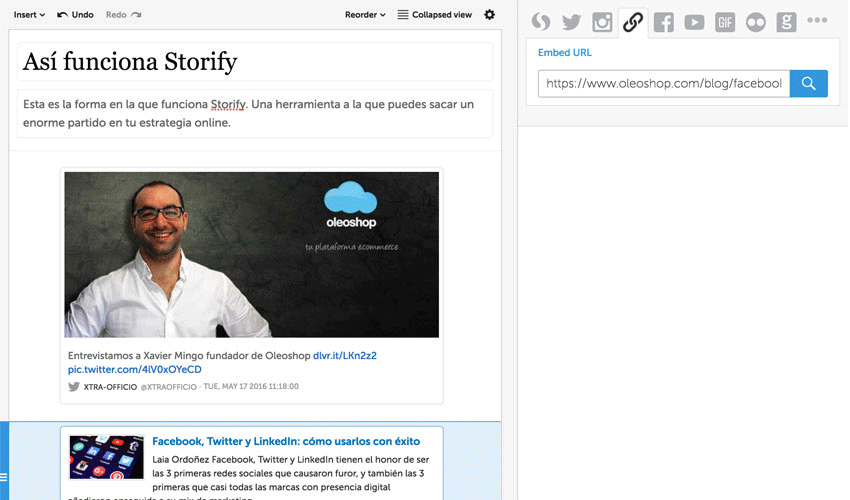Click the tweet timestamp TUE, MAY 17 2016
The width and height of the screenshot is (850, 500).
[251, 387]
